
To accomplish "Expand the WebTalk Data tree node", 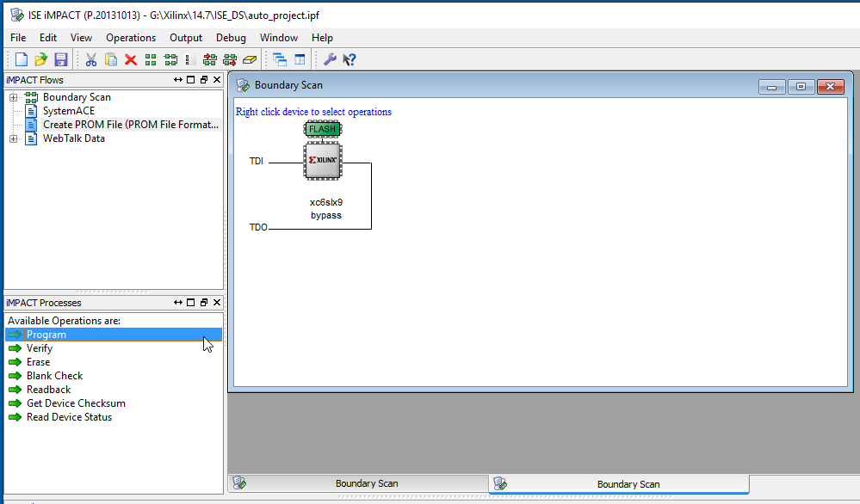I will 14,138.
